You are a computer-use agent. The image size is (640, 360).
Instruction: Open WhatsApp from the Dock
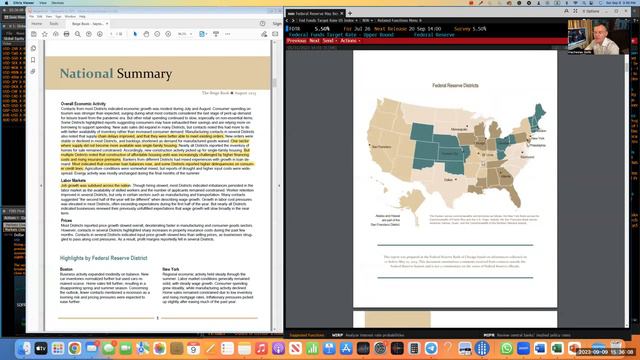(506, 348)
